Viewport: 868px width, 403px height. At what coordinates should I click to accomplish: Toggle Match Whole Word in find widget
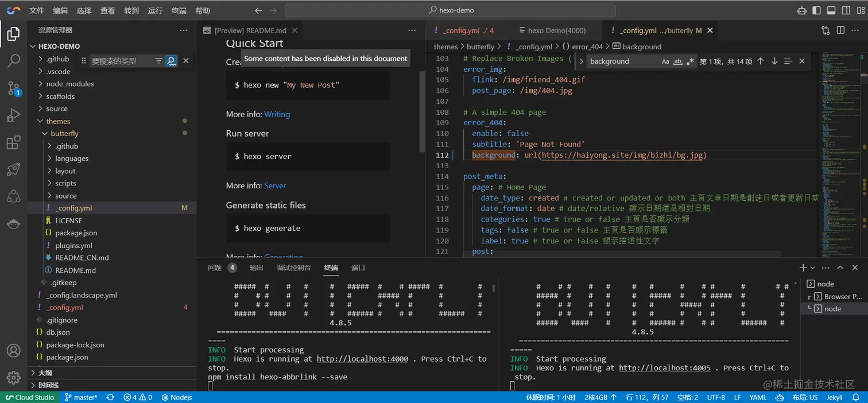678,61
